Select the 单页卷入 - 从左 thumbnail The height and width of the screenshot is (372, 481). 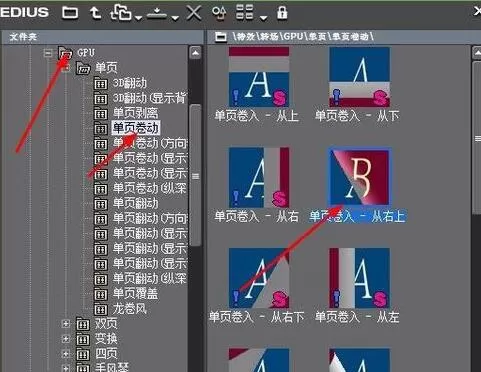[359, 278]
